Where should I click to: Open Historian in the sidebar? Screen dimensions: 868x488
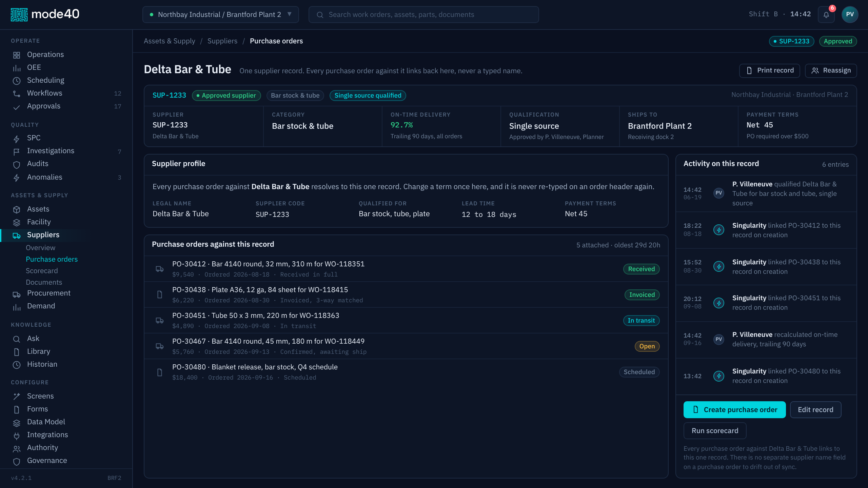pos(66,364)
